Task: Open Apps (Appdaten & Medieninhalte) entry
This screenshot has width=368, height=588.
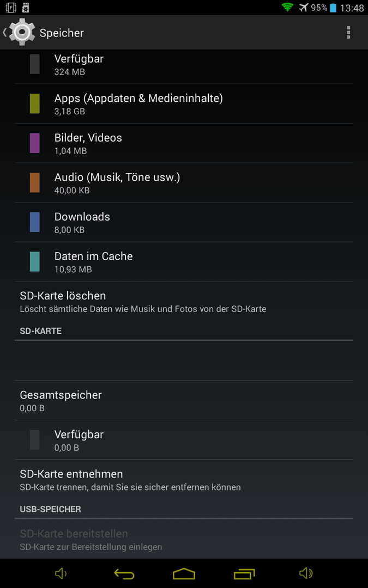Action: point(184,104)
